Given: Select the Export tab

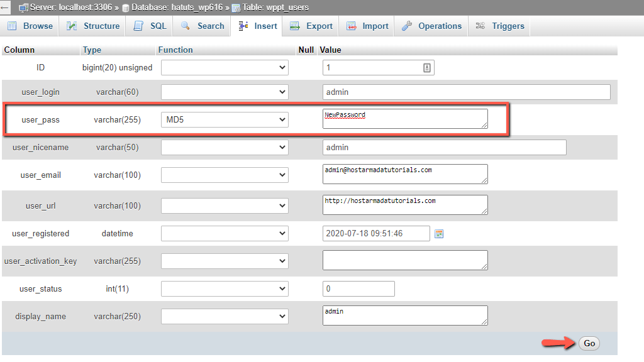Looking at the screenshot, I should click(311, 26).
